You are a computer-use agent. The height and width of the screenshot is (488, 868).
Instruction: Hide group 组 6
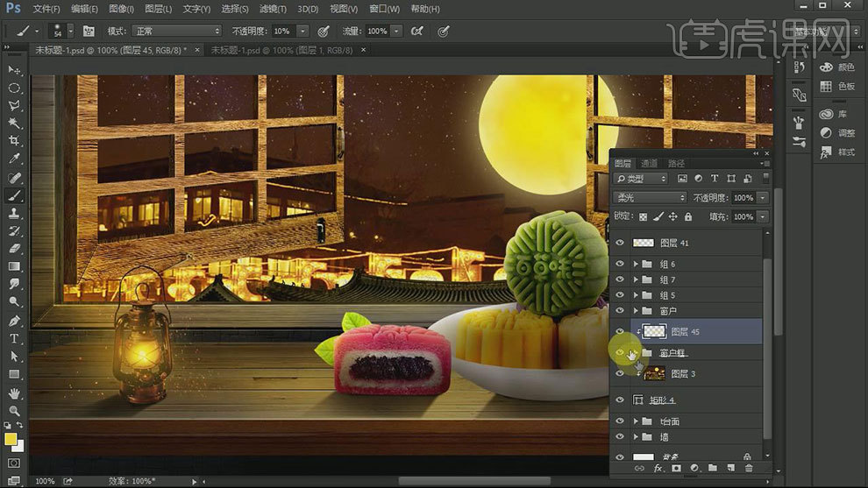click(x=620, y=264)
